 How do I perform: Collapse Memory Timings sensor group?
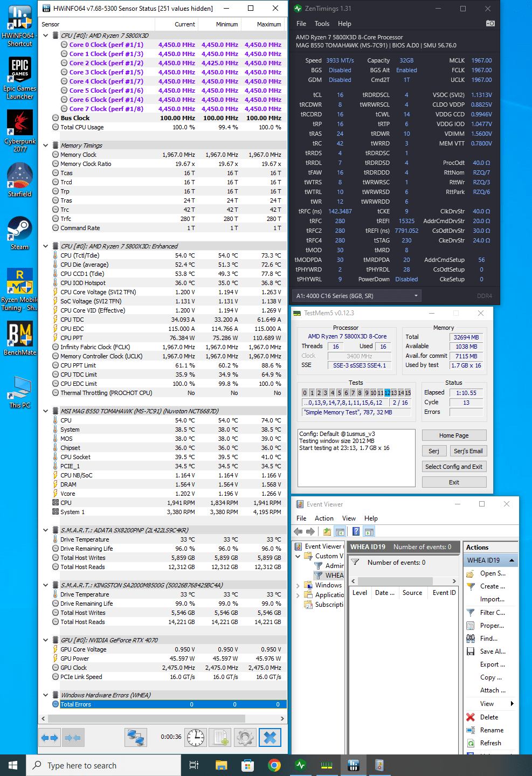click(46, 145)
